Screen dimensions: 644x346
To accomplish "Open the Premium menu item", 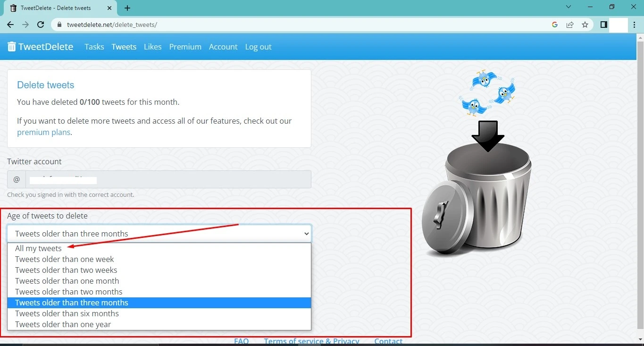I will 185,47.
